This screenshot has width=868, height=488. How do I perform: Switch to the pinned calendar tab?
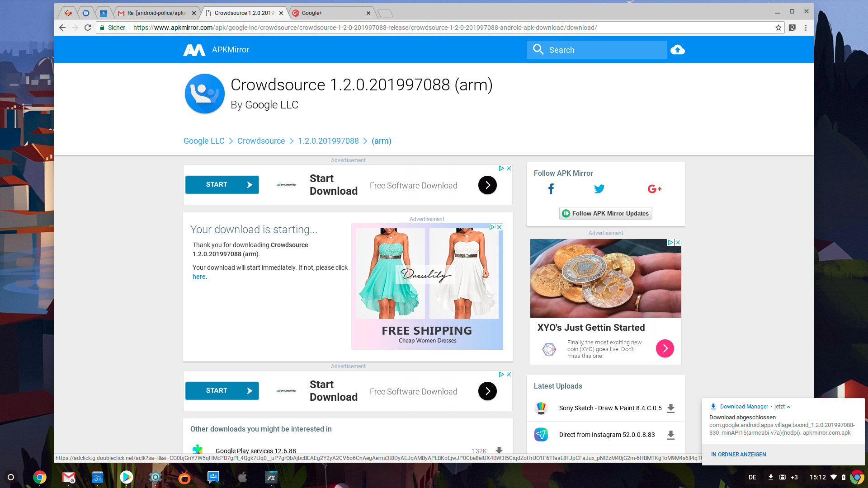(x=103, y=13)
